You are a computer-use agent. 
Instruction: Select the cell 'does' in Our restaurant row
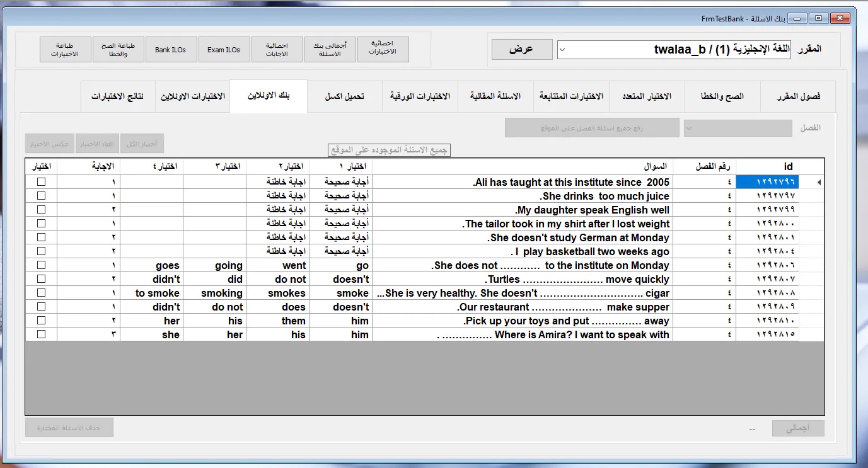click(277, 307)
